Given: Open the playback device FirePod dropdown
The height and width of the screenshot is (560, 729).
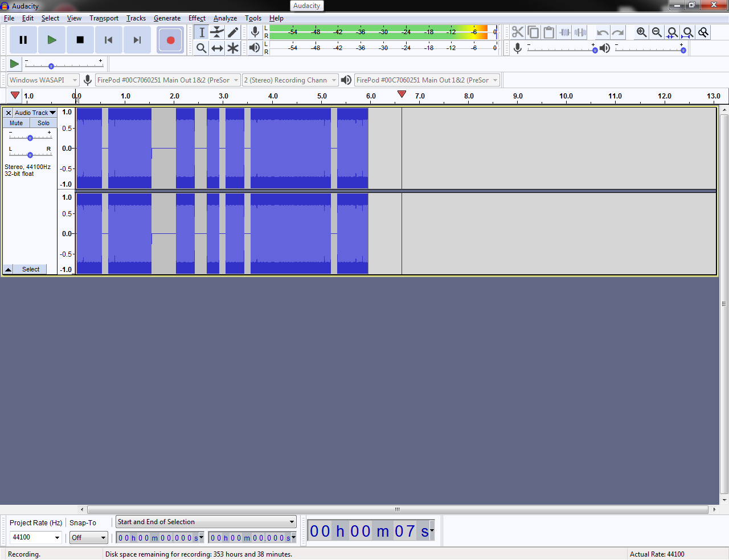Looking at the screenshot, I should [427, 80].
